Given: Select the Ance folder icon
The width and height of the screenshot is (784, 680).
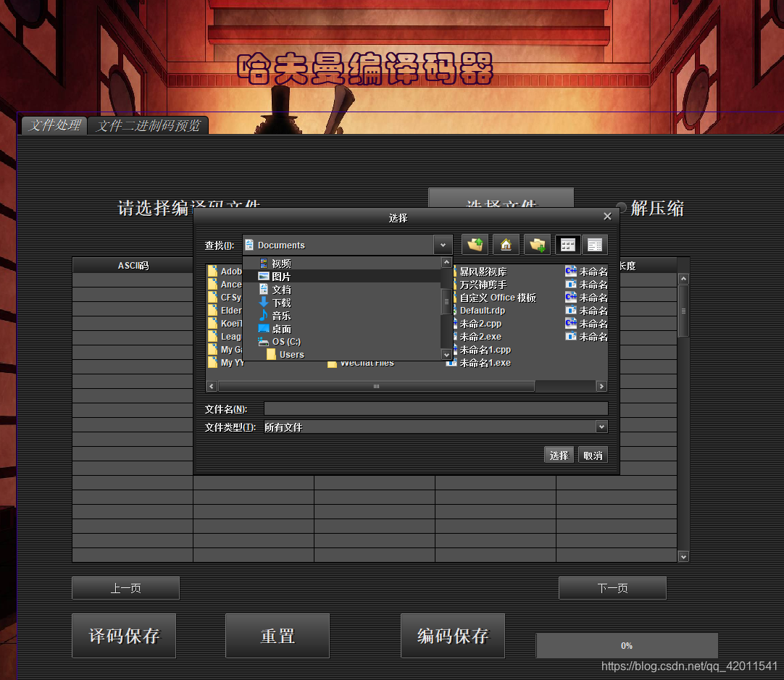Looking at the screenshot, I should [212, 284].
